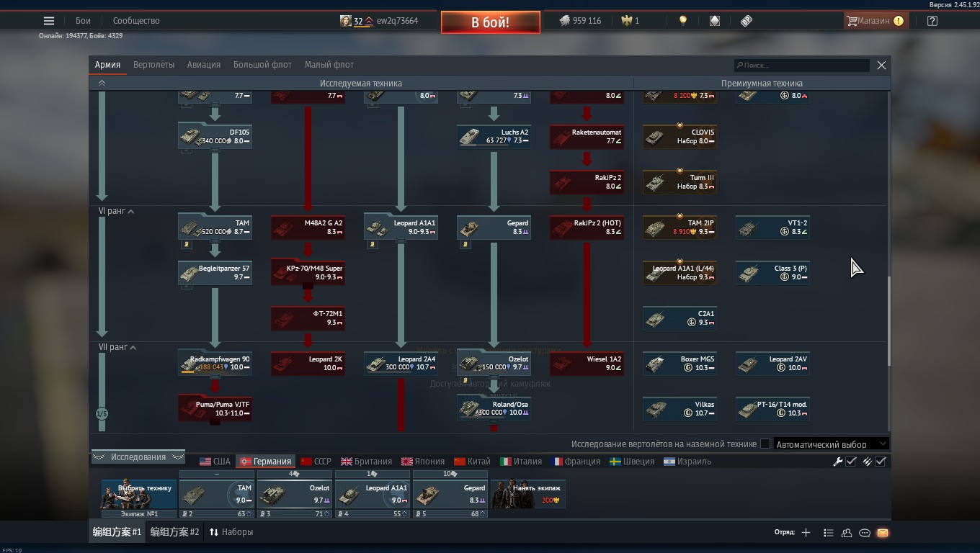Toggle the auto-repair wrench checkbox
This screenshot has width=980, height=553.
point(851,462)
